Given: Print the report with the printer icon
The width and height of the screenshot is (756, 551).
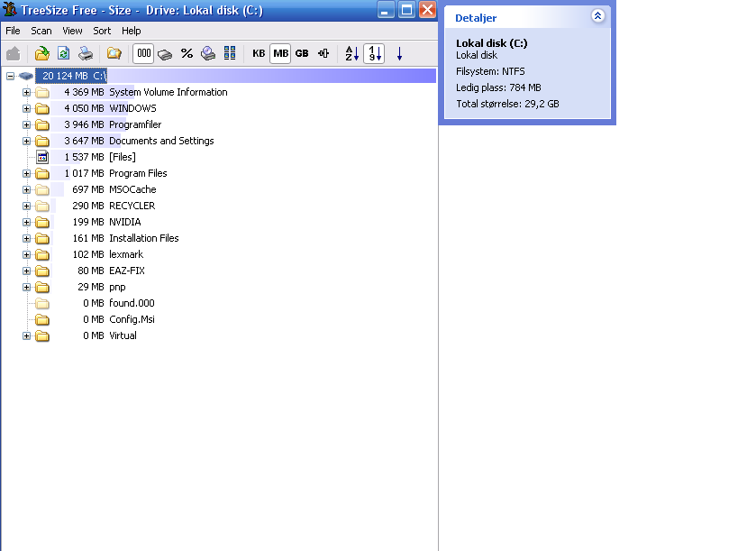Looking at the screenshot, I should coord(86,53).
